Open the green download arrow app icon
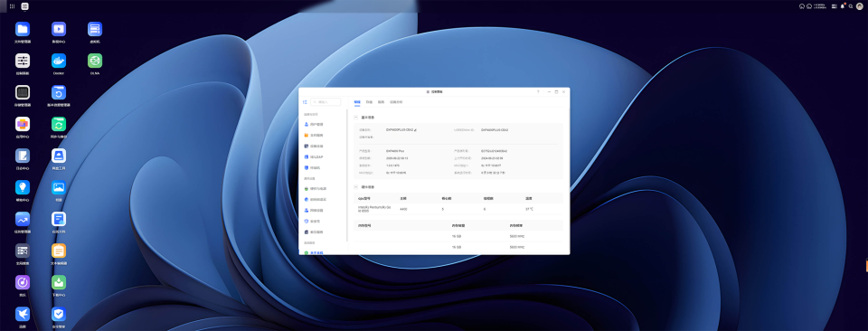This screenshot has width=868, height=331. pyautogui.click(x=59, y=282)
